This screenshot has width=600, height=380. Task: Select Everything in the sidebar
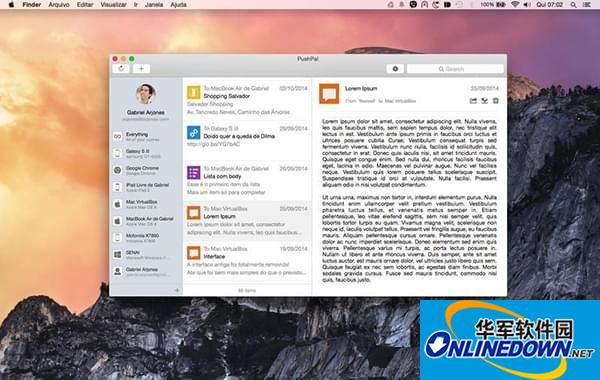[x=146, y=137]
